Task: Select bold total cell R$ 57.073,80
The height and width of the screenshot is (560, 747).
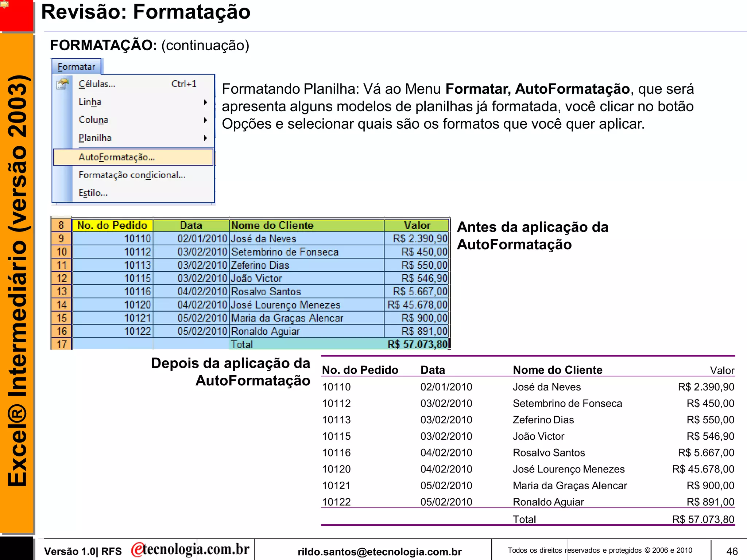Action: (417, 344)
